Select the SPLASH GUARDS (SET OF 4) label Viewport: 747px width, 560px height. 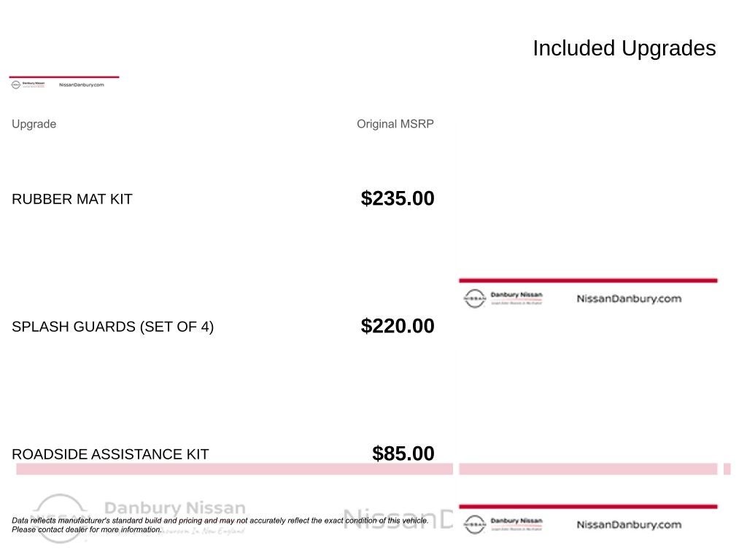click(112, 327)
